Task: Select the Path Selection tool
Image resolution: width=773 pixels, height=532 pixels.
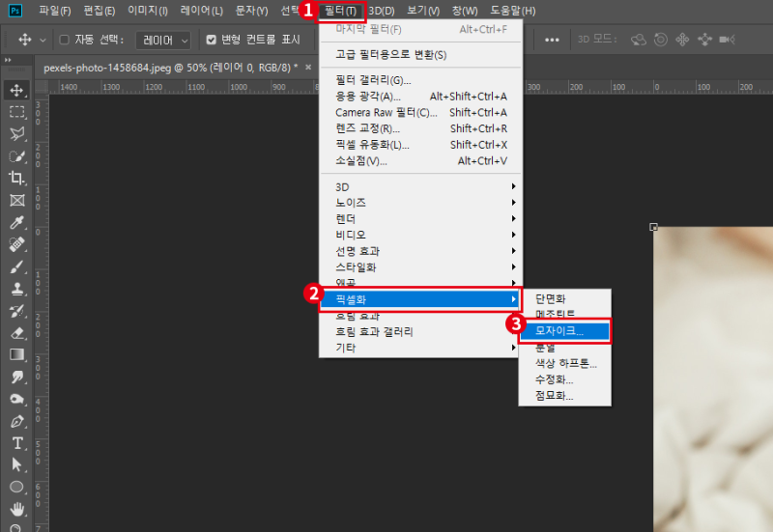Action: coord(16,465)
